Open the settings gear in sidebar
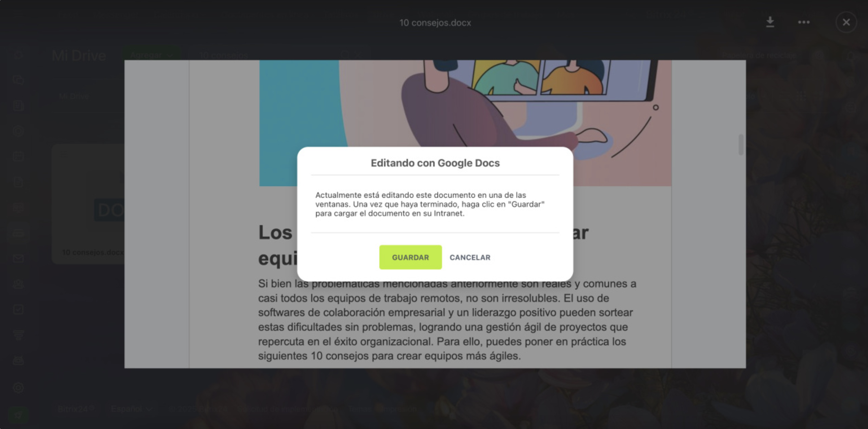868x429 pixels. [x=18, y=388]
